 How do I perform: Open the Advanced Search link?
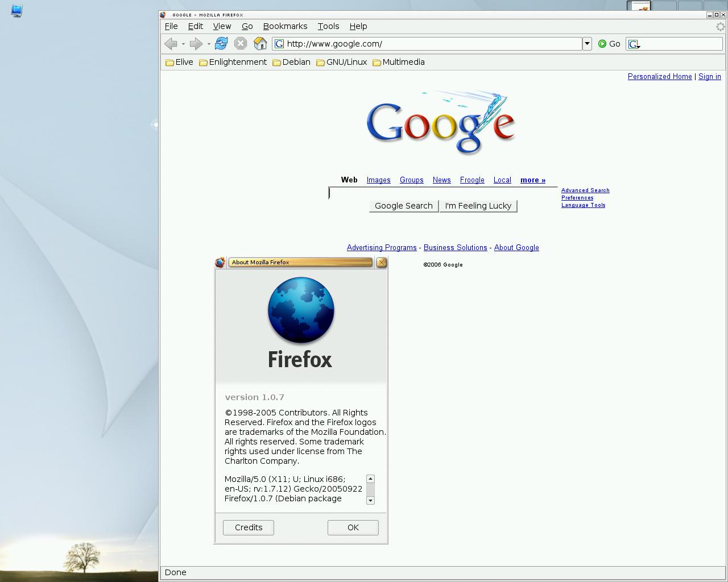pyautogui.click(x=585, y=190)
